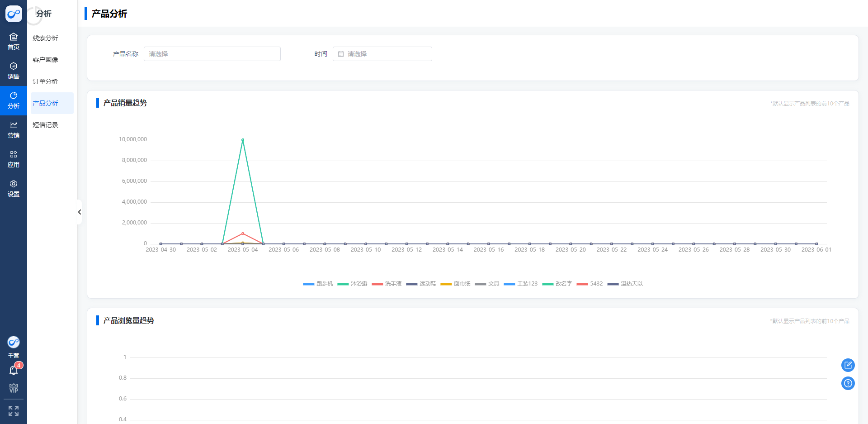
Task: Click the VIP crown icon
Action: click(14, 388)
